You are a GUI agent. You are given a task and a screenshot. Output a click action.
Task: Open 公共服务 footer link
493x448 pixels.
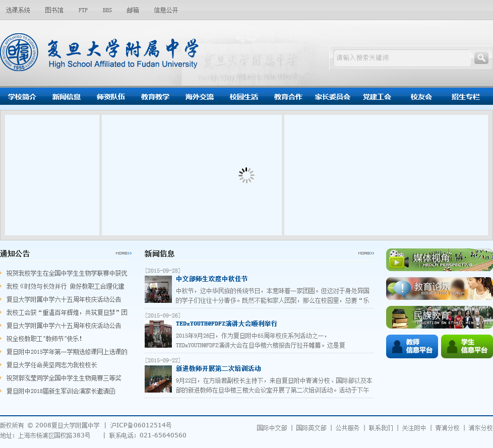347,428
